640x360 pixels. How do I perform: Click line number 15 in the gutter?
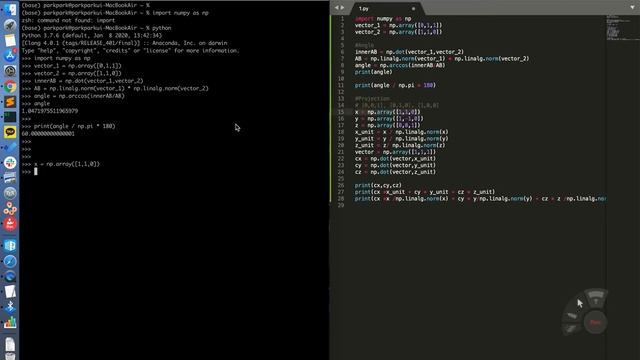[341, 112]
